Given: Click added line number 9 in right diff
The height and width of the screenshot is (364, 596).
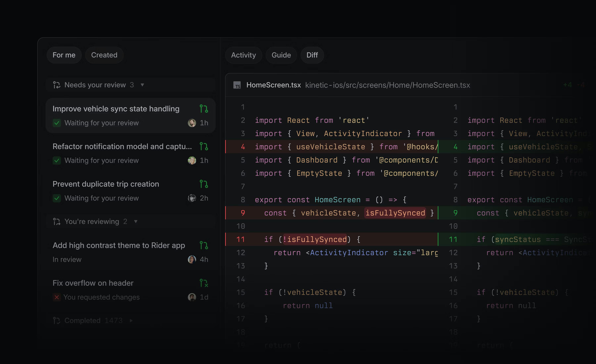Looking at the screenshot, I should pyautogui.click(x=455, y=213).
